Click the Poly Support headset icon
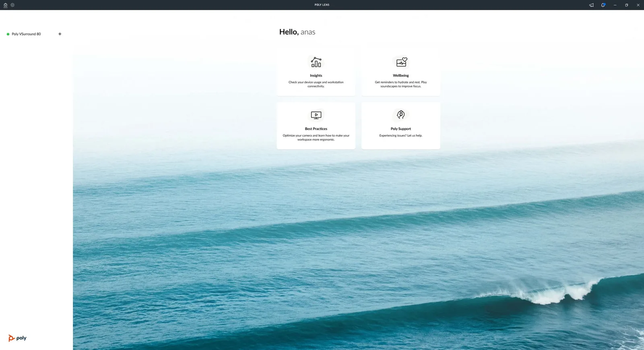Image resolution: width=644 pixels, height=350 pixels. 400,115
